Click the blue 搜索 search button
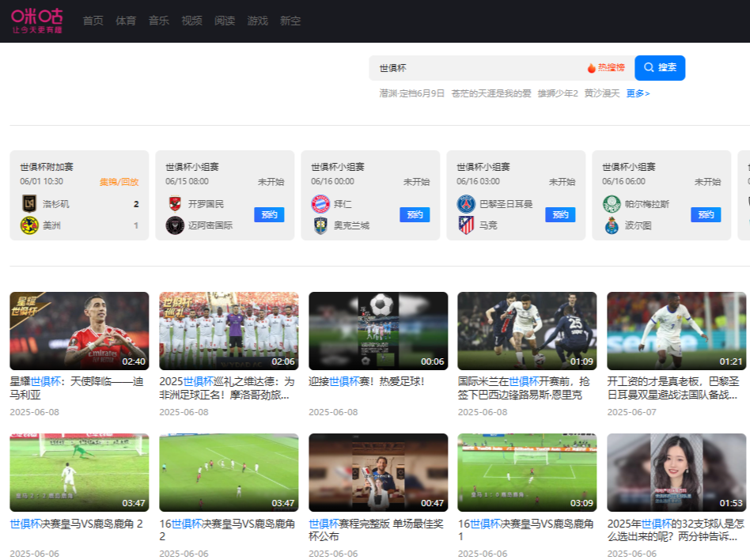This screenshot has height=560, width=750. [660, 68]
